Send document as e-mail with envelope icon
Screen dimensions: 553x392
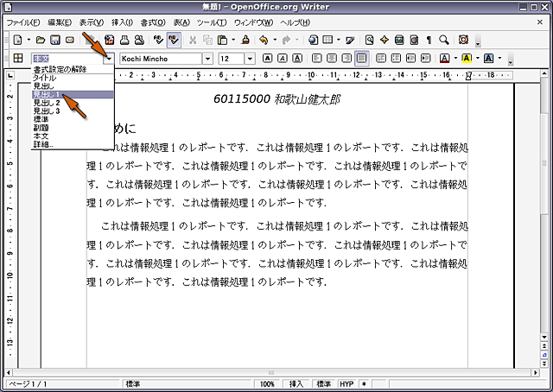70,40
